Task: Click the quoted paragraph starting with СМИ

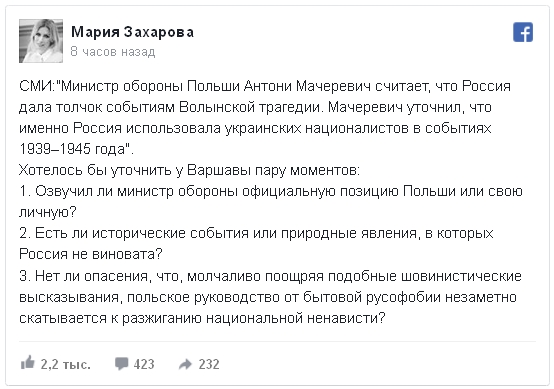Action: coord(265,117)
